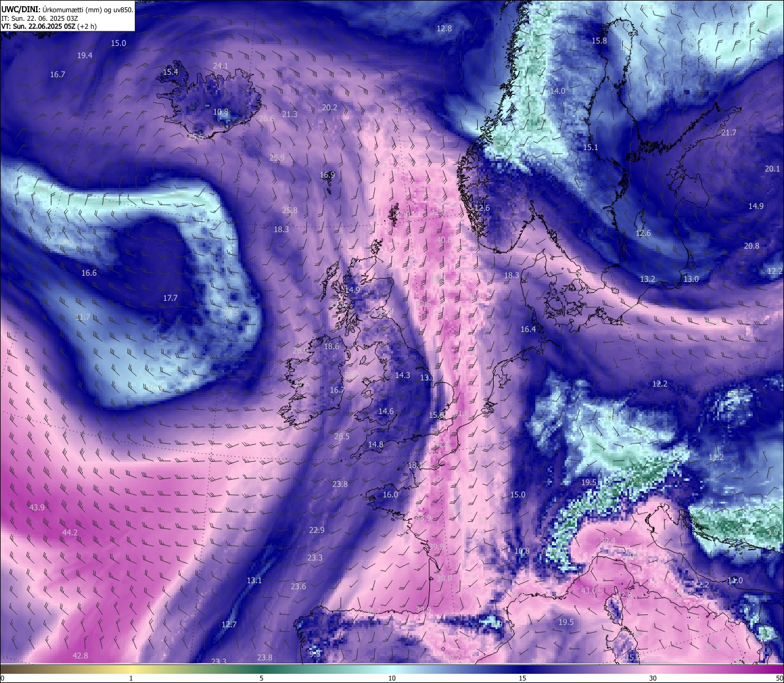Click the 18.6 value over Ireland
The image size is (784, 683).
tap(331, 347)
